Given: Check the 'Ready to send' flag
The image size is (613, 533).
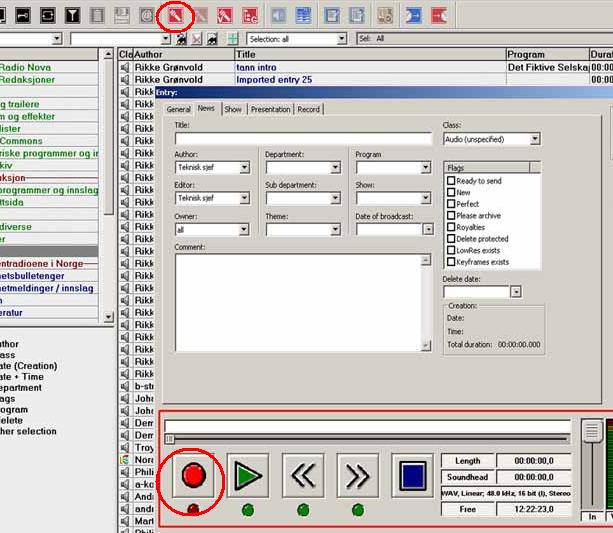Looking at the screenshot, I should coord(451,181).
